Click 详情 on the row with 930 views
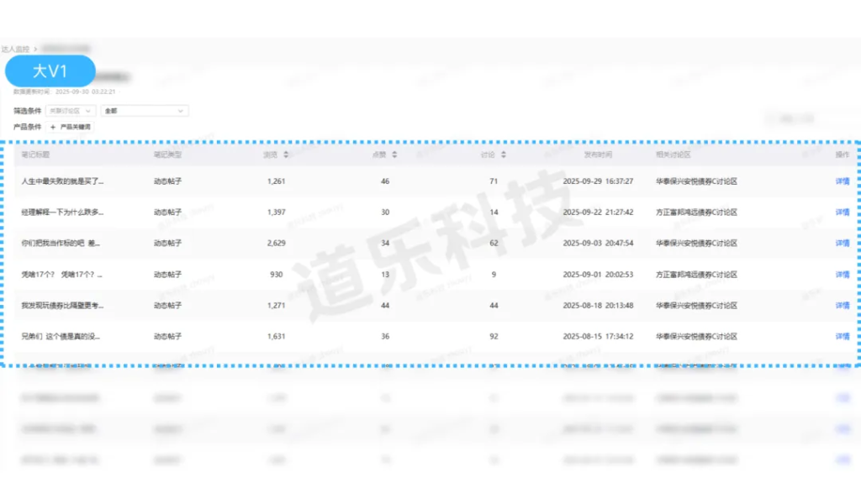 click(x=842, y=274)
